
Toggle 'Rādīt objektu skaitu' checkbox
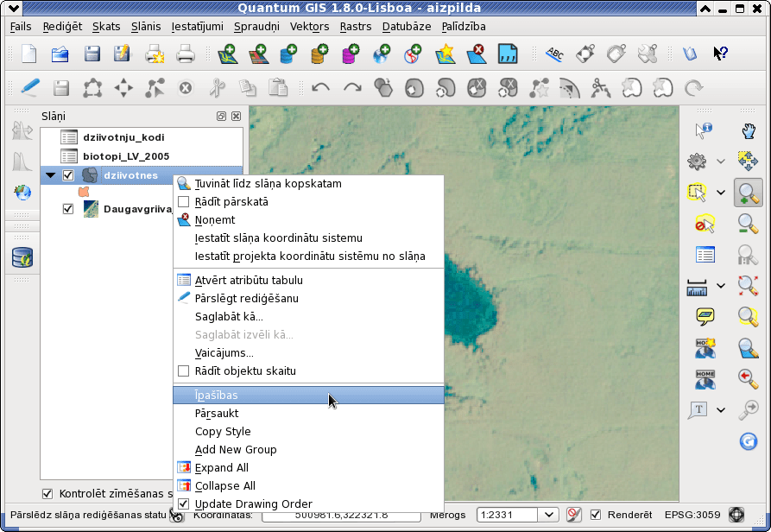click(183, 370)
